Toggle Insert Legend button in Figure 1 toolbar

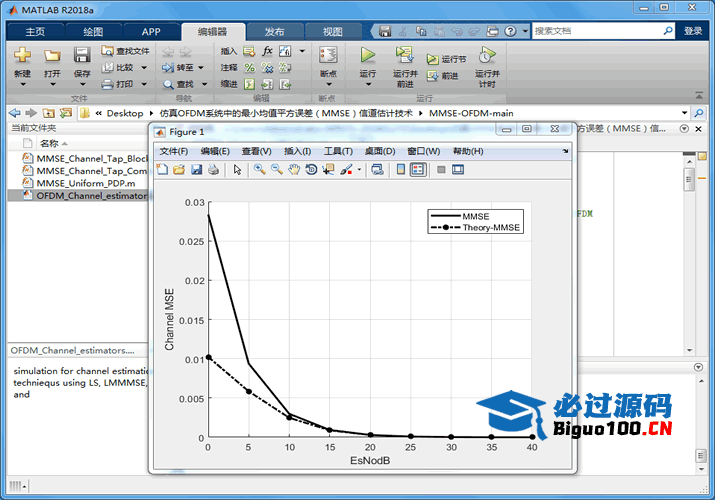[418, 170]
